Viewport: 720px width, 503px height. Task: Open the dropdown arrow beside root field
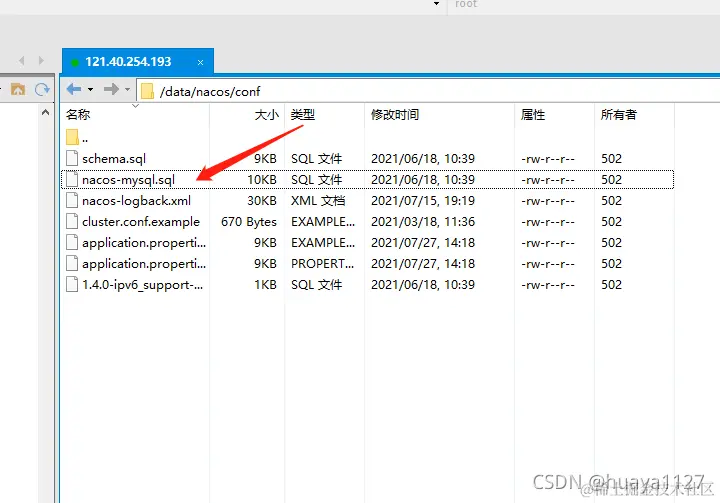coord(436,4)
